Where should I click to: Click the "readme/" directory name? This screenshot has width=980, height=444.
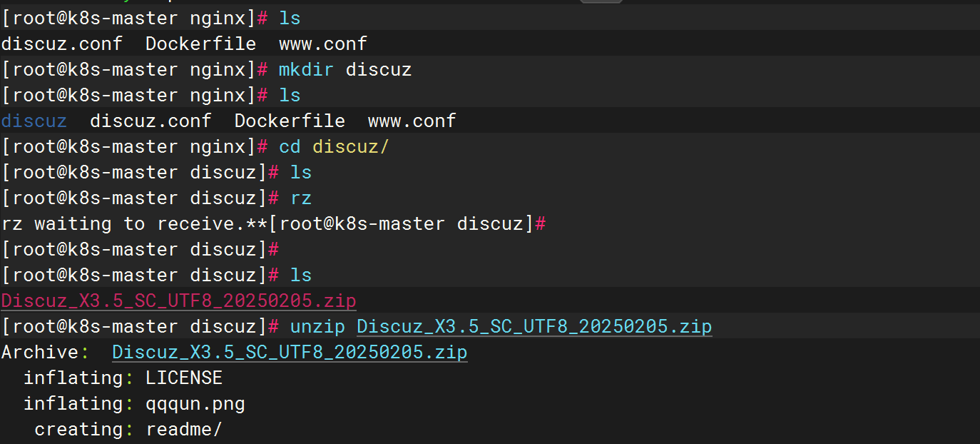coord(184,429)
